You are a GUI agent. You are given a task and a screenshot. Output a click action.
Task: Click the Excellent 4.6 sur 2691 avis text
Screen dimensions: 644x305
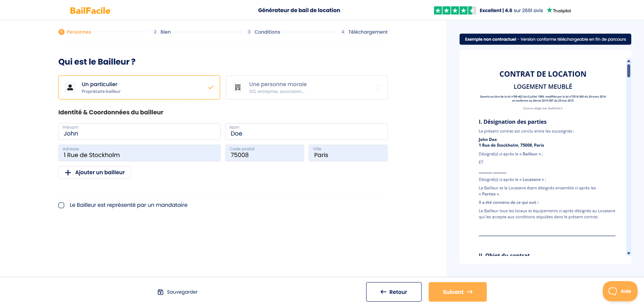[x=511, y=10]
